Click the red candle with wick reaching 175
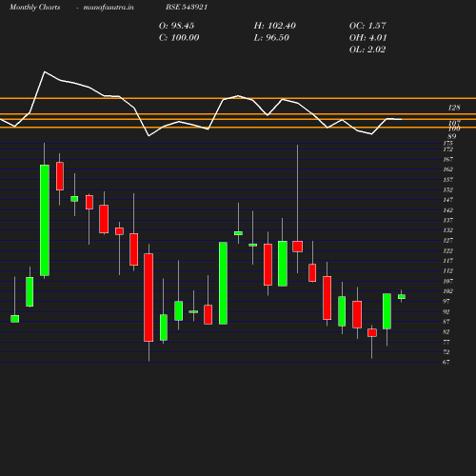476x476 pixels. point(297,247)
